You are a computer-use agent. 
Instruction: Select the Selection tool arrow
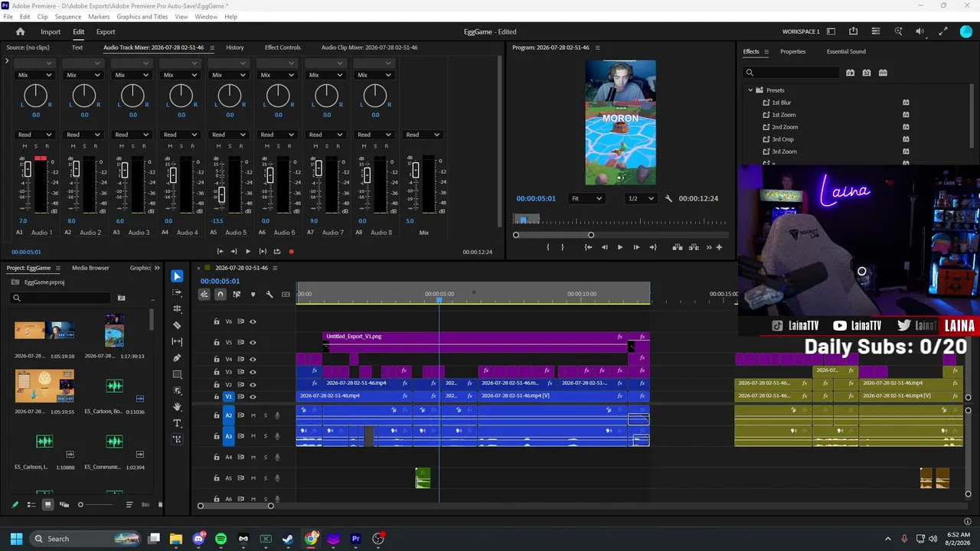pos(177,276)
